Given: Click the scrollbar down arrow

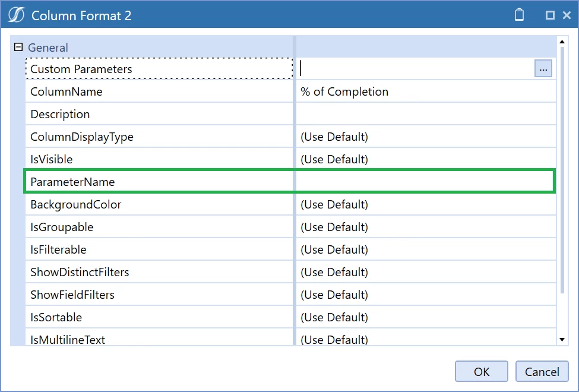Looking at the screenshot, I should pos(562,340).
